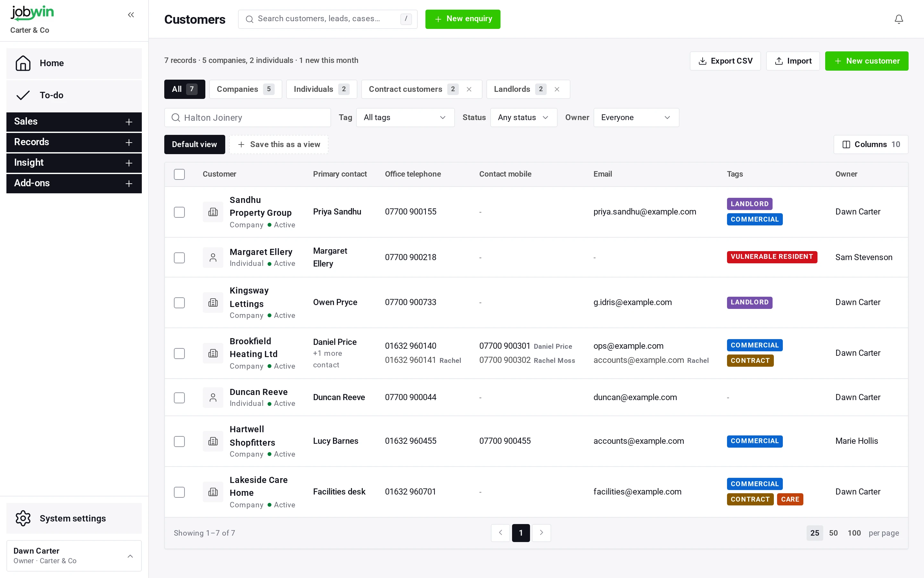The image size is (924, 578).
Task: Tick checkbox for Duncan Reeve
Action: pos(179,398)
